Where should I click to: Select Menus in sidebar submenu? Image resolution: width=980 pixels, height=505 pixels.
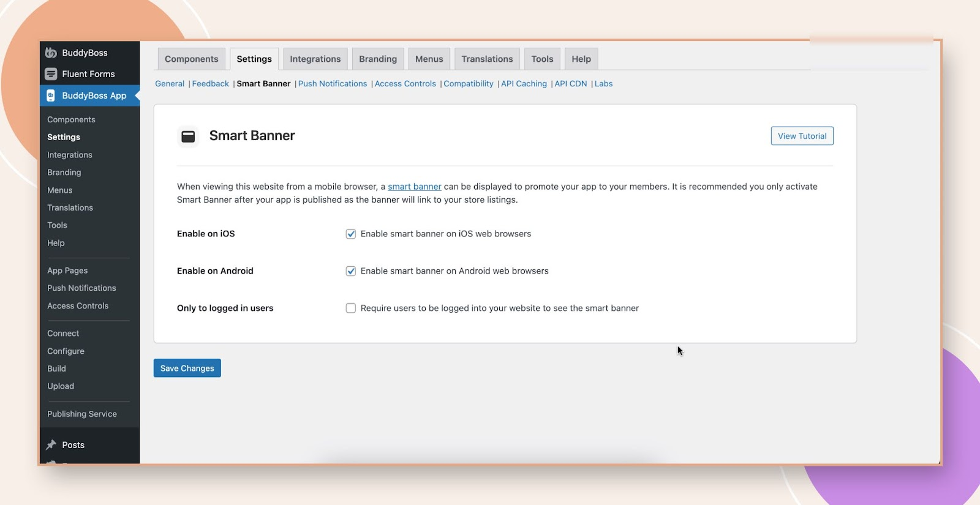pyautogui.click(x=60, y=190)
